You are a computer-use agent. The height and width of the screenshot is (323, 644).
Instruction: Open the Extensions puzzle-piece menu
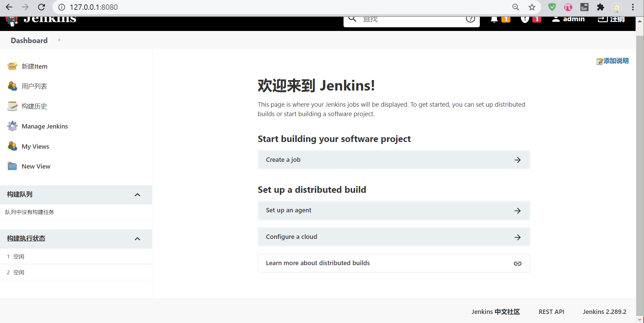coord(600,7)
